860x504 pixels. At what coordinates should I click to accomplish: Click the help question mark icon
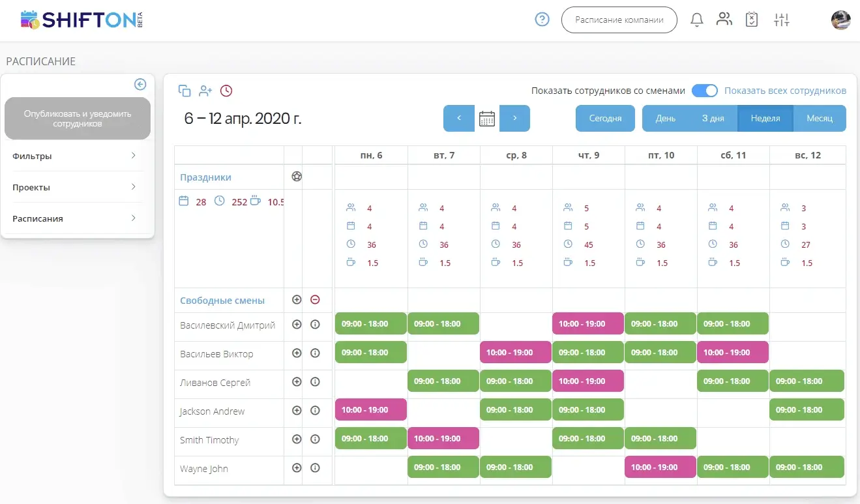tap(542, 20)
